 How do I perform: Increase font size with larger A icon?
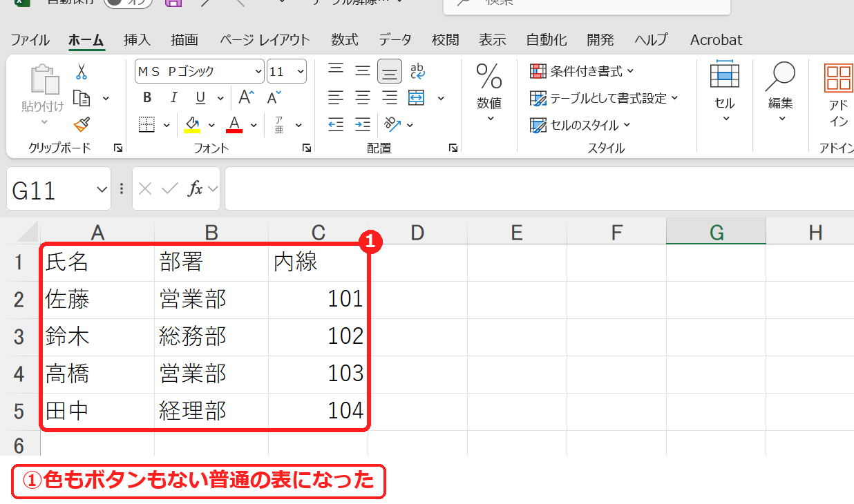tap(247, 97)
